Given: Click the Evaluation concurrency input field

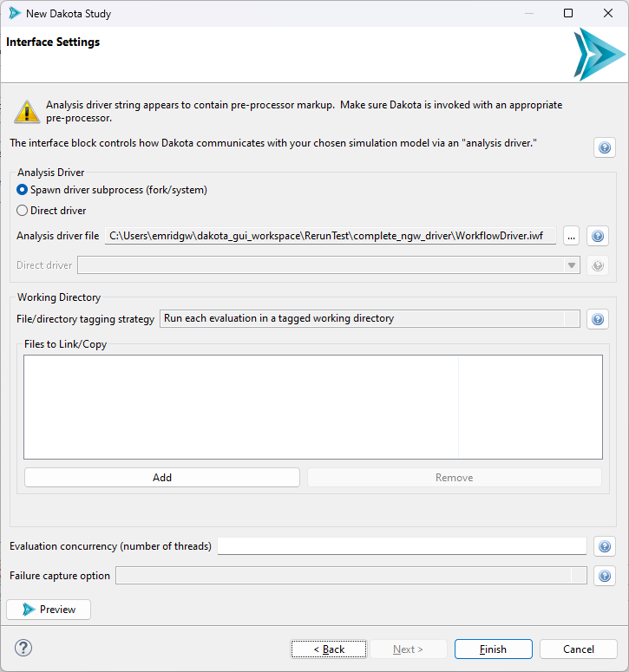Looking at the screenshot, I should click(x=402, y=546).
